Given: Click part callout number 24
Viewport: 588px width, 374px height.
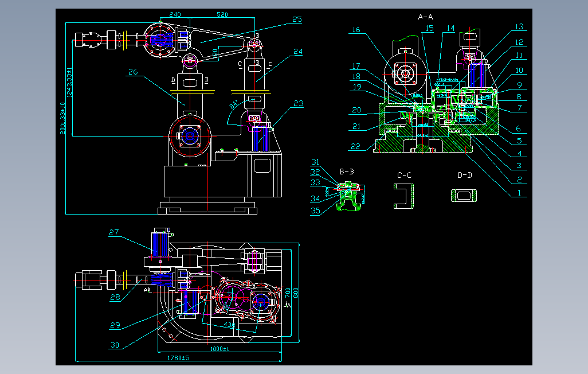Looking at the screenshot, I should pos(298,52).
